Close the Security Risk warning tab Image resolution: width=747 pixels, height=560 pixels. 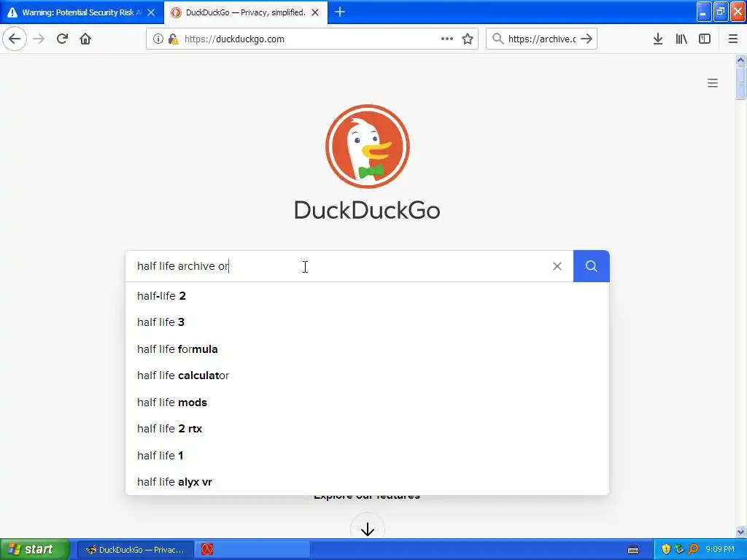[151, 12]
